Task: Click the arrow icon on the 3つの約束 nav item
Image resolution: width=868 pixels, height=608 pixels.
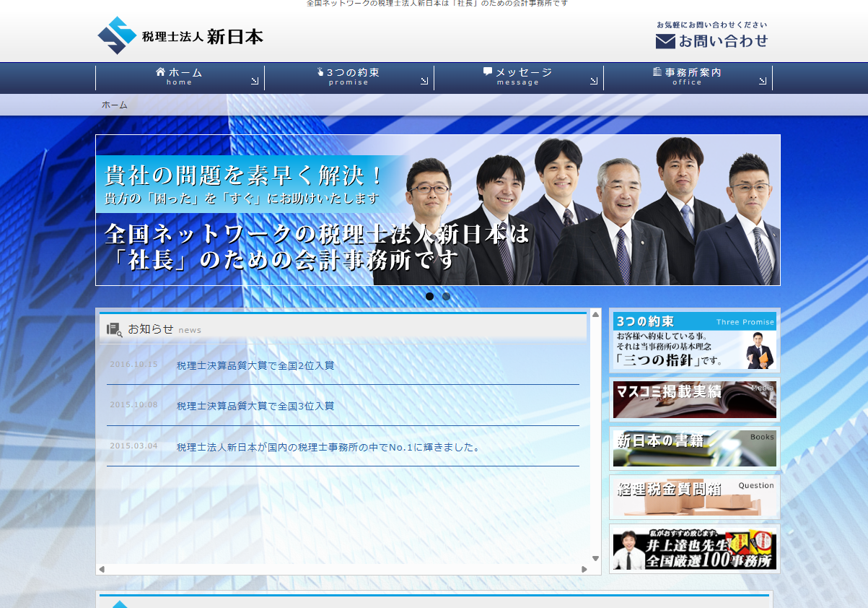Action: (424, 81)
